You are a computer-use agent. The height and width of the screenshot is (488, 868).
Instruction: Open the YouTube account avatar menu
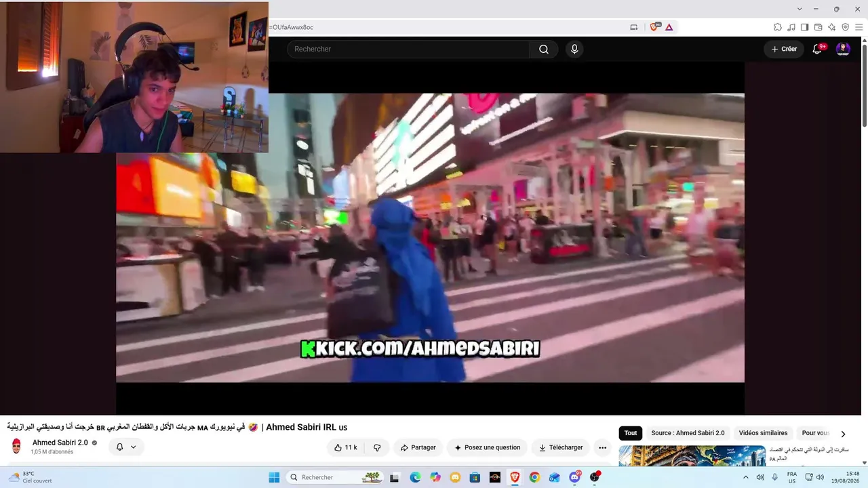point(843,49)
